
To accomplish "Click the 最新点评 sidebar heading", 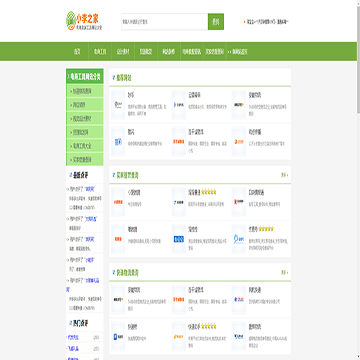I will pos(81,175).
